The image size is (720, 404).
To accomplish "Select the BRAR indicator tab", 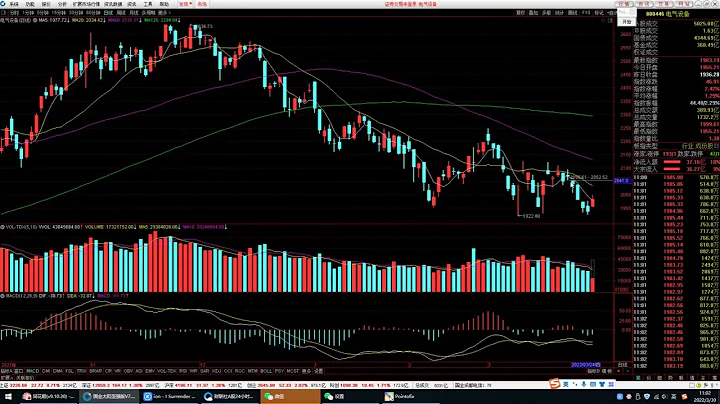I will coord(96,370).
